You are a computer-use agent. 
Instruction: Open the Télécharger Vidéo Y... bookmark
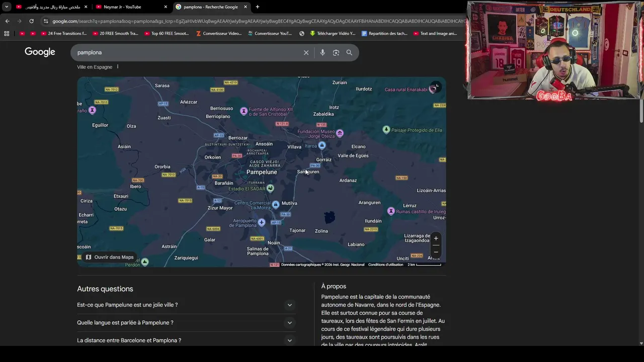tap(333, 34)
